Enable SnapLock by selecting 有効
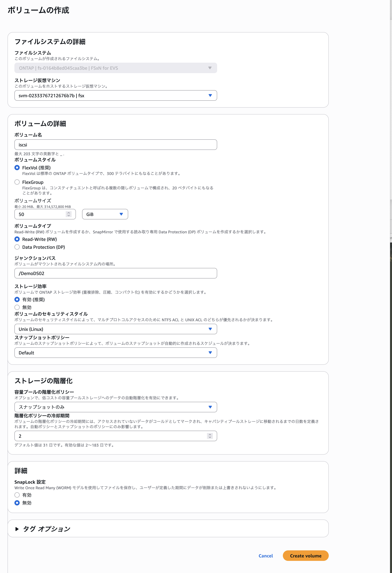The height and width of the screenshot is (573, 392). [17, 495]
